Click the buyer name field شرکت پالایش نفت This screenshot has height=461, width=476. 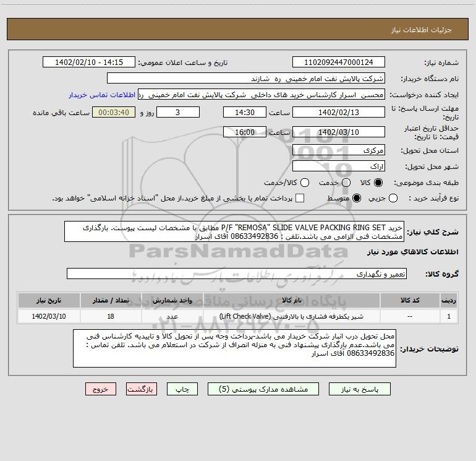point(246,79)
